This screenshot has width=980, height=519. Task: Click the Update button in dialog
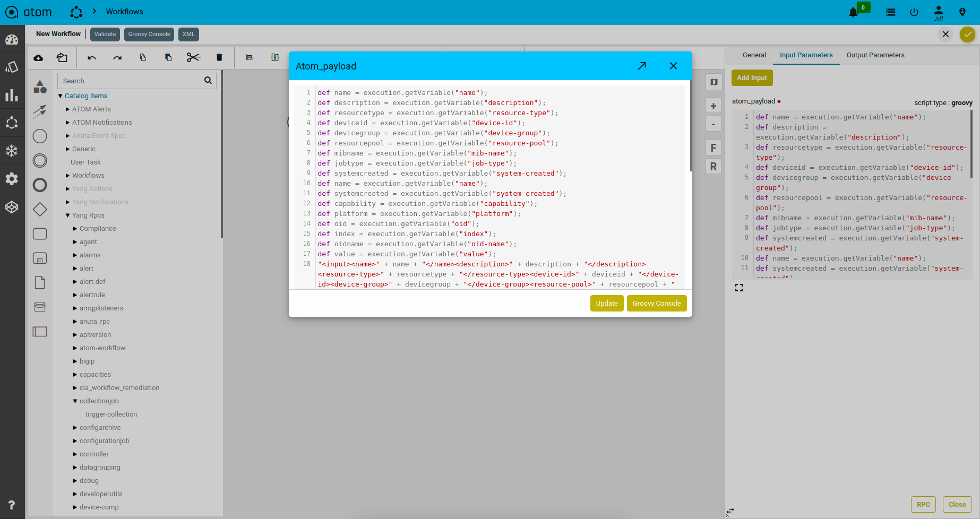pos(607,304)
